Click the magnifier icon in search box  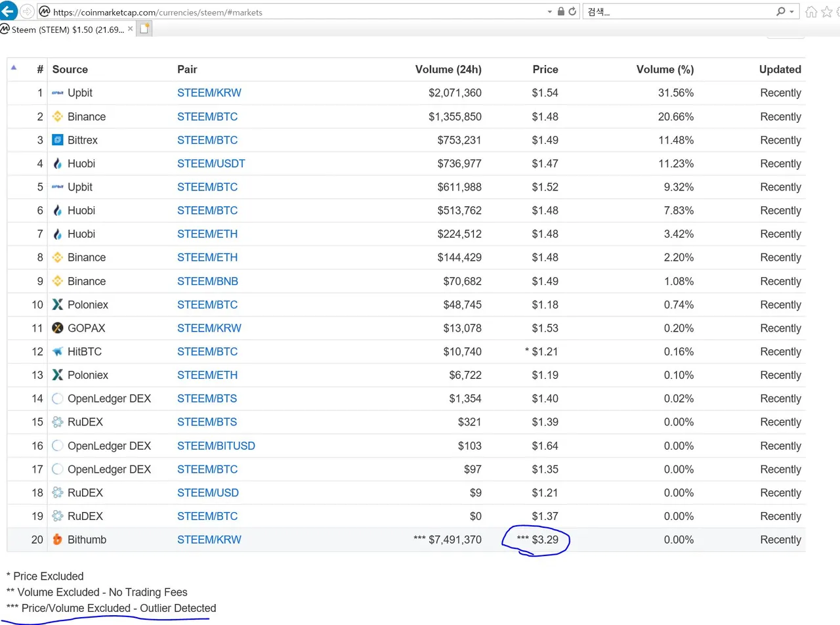pos(781,12)
